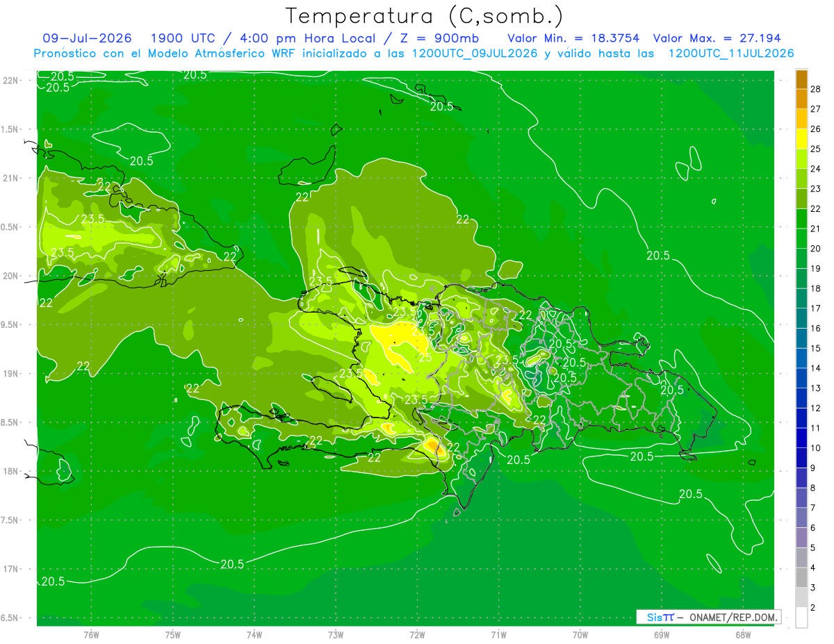834x644 pixels.
Task: Click the '1200UTC_11JUL2026' valid-until time
Action: pyautogui.click(x=731, y=53)
